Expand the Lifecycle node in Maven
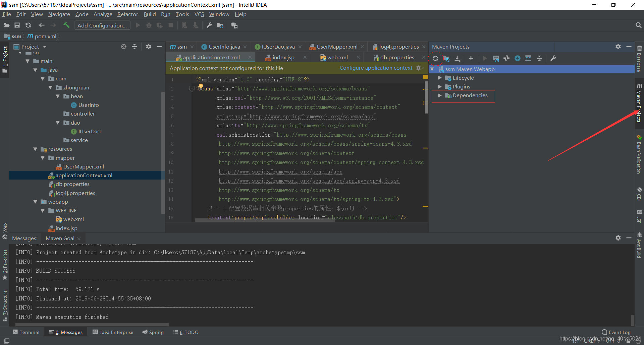Image resolution: width=644 pixels, height=345 pixels. [440, 78]
